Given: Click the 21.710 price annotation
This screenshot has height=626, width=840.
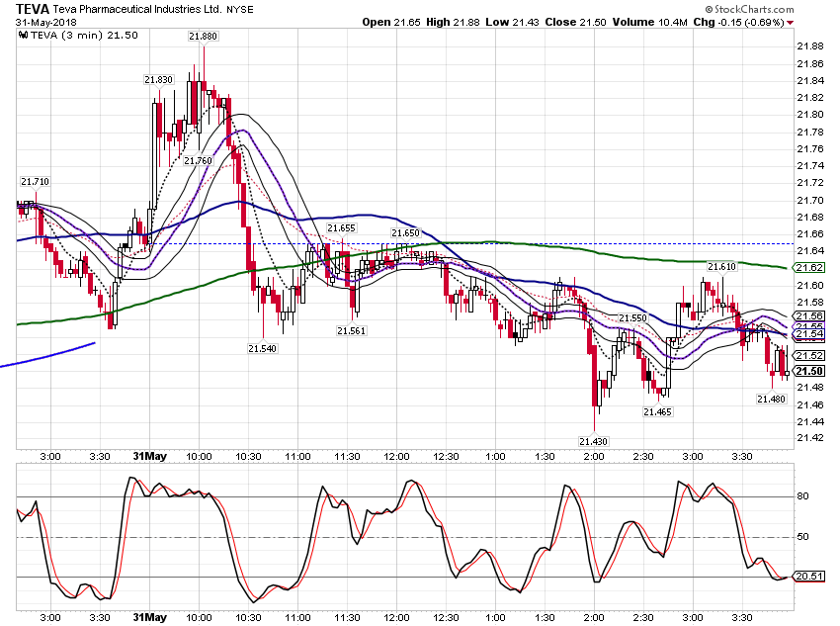Looking at the screenshot, I should (x=35, y=182).
